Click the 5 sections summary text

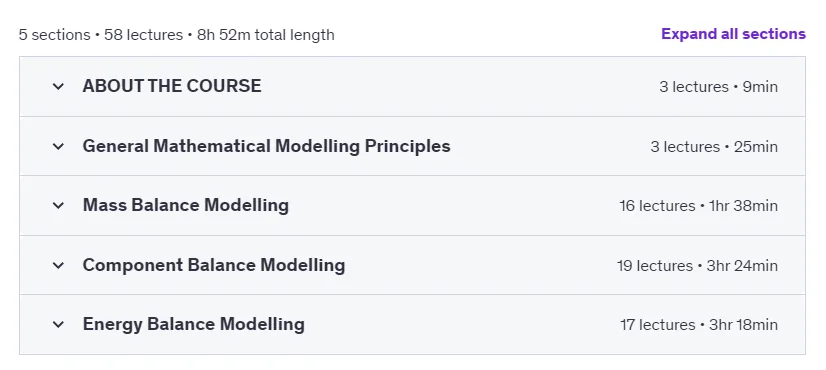click(54, 35)
